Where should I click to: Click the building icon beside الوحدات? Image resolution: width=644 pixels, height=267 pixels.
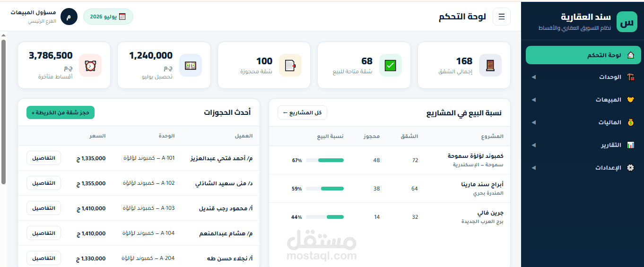630,77
